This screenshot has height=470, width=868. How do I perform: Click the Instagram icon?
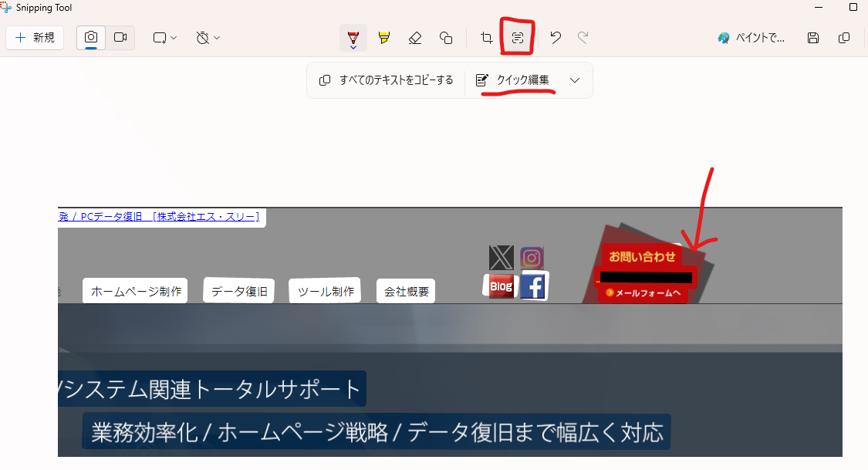pyautogui.click(x=532, y=258)
